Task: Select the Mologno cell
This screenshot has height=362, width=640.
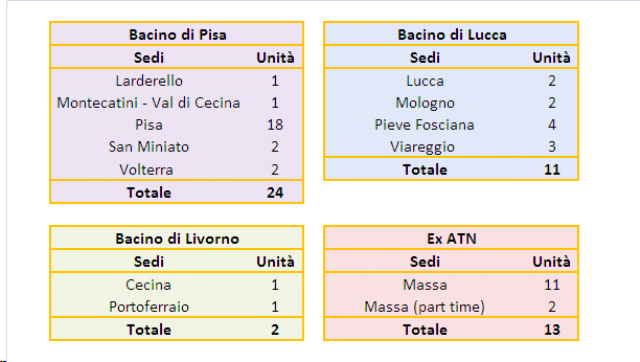Action: point(425,103)
